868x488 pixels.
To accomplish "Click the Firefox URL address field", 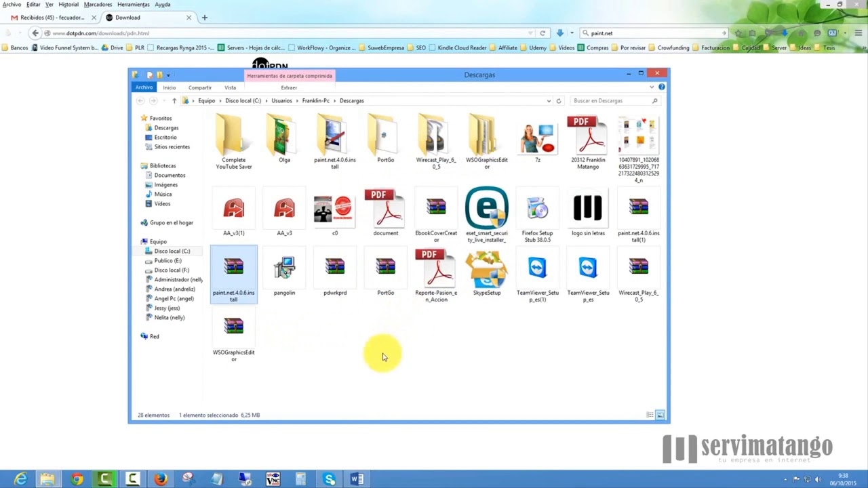I will coord(288,33).
